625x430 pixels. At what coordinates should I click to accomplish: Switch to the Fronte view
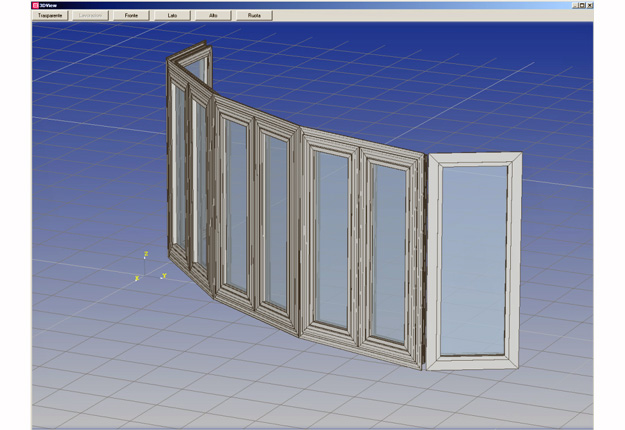131,16
